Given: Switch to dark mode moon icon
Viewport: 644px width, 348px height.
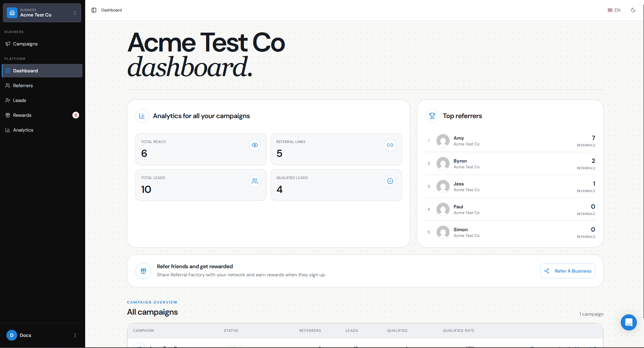Looking at the screenshot, I should click(x=633, y=10).
